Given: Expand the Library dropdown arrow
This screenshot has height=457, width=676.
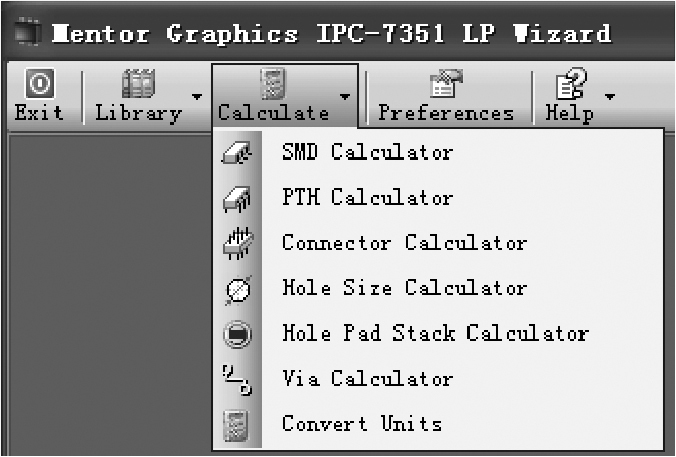Looking at the screenshot, I should point(196,96).
